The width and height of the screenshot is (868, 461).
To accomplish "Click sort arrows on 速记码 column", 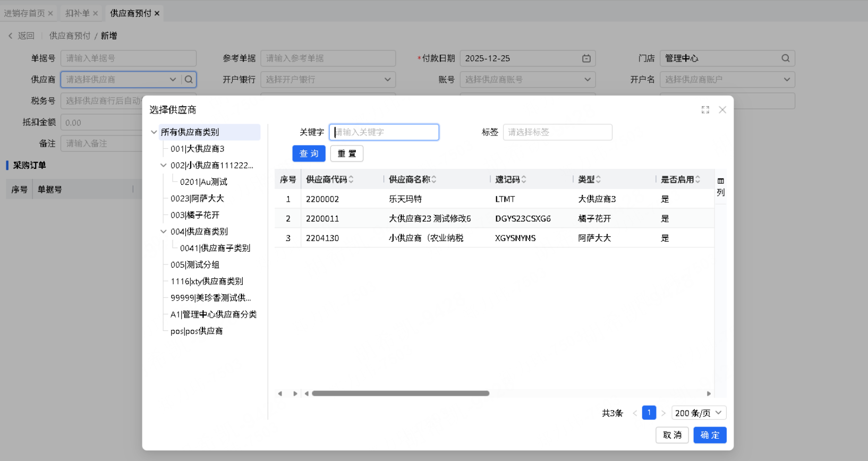I will click(524, 180).
